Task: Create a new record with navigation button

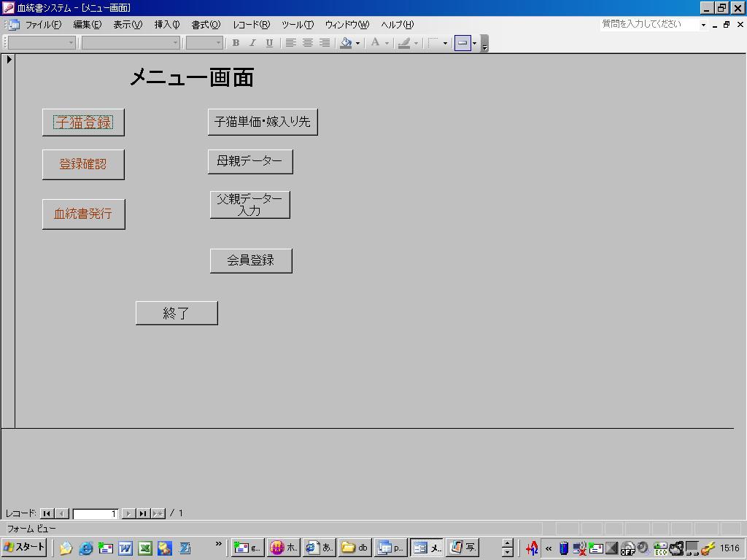Action: click(x=158, y=513)
